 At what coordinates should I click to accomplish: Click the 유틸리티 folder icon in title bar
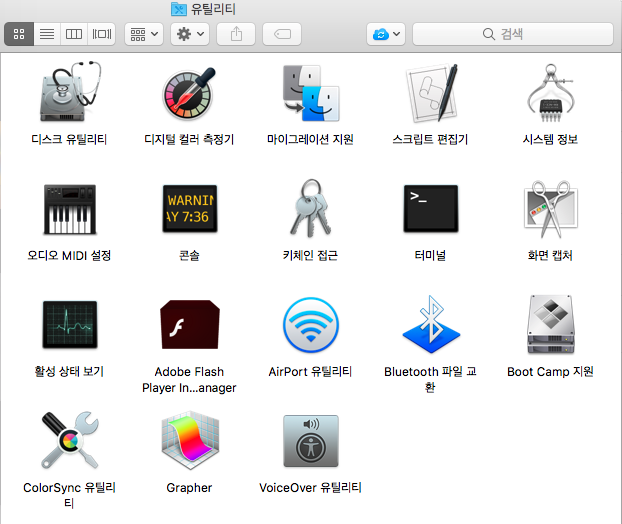point(179,9)
